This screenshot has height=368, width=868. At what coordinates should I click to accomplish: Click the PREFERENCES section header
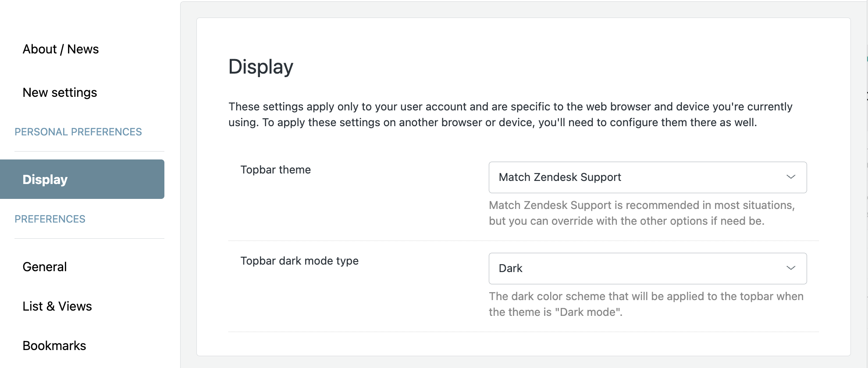coord(50,219)
